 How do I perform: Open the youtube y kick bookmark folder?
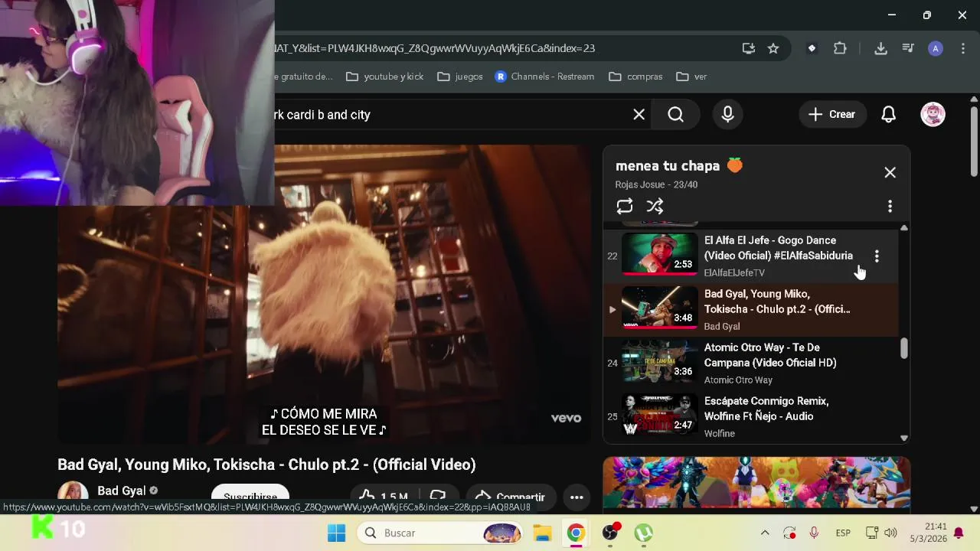click(x=384, y=77)
